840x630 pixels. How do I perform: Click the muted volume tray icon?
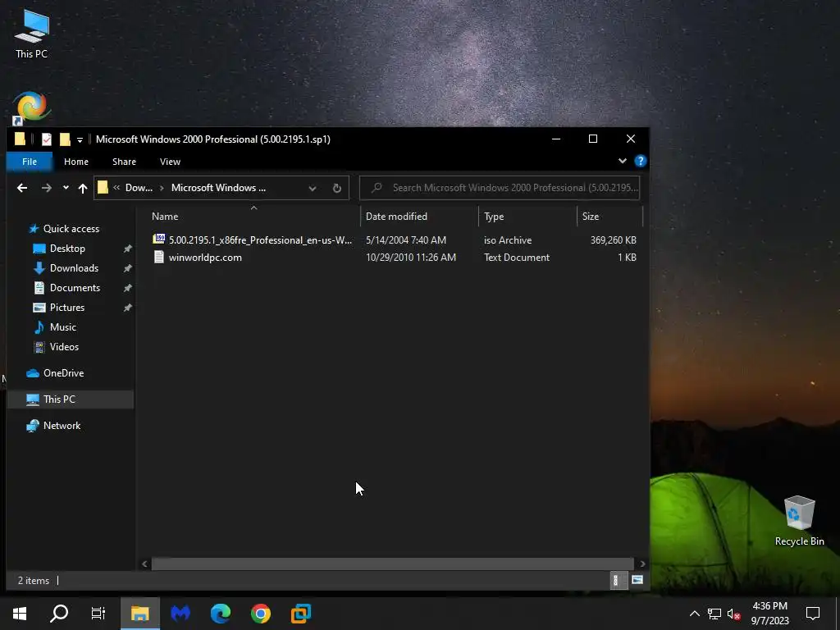[734, 614]
